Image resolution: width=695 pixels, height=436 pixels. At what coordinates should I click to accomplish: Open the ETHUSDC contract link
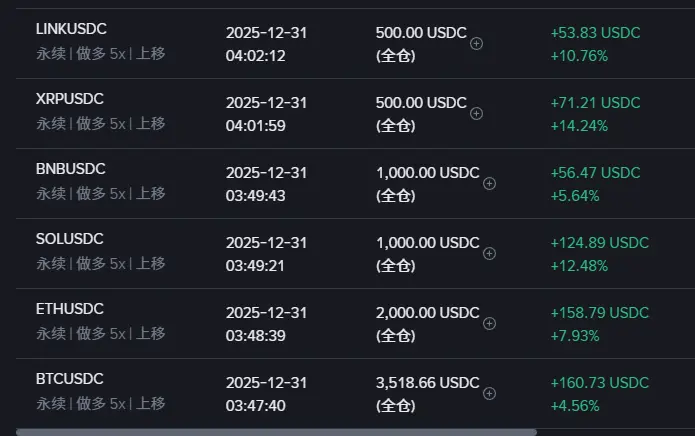[x=69, y=309]
